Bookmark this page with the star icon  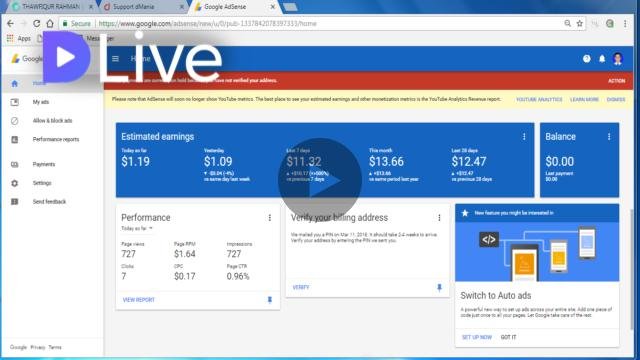580,24
